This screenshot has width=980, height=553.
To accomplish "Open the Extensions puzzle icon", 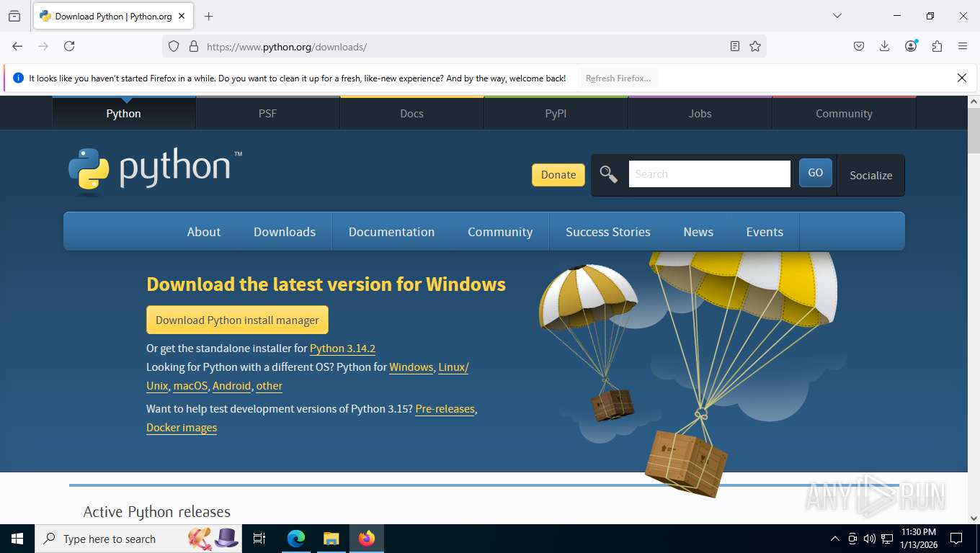I will [937, 46].
